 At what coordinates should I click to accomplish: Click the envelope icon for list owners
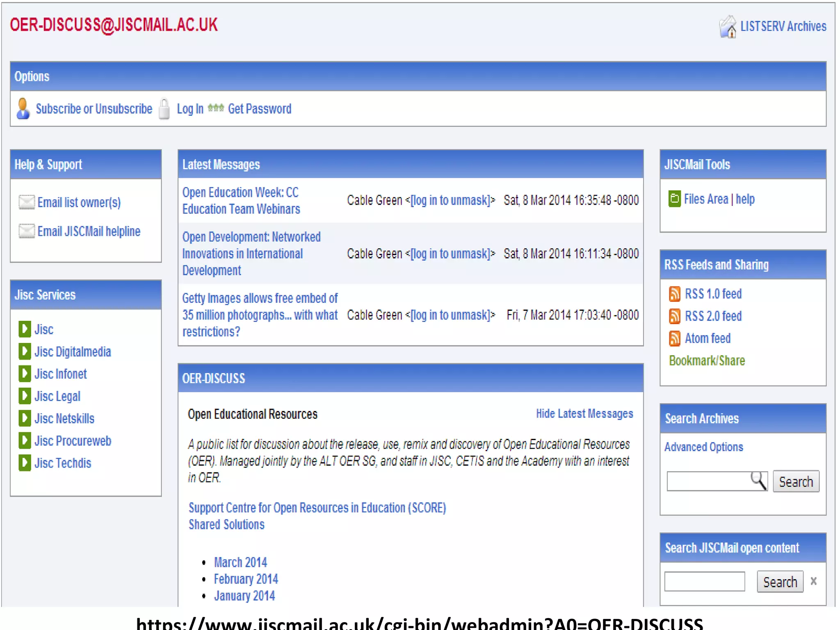[x=27, y=202]
